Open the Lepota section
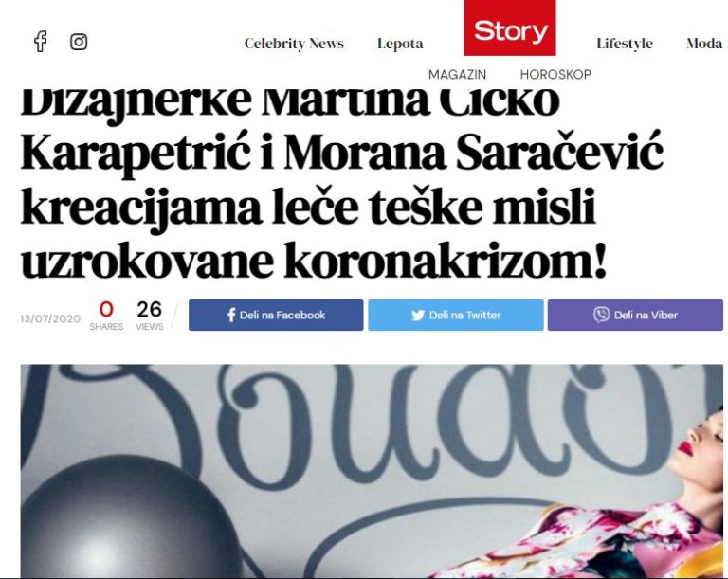This screenshot has width=728, height=579. click(x=400, y=44)
